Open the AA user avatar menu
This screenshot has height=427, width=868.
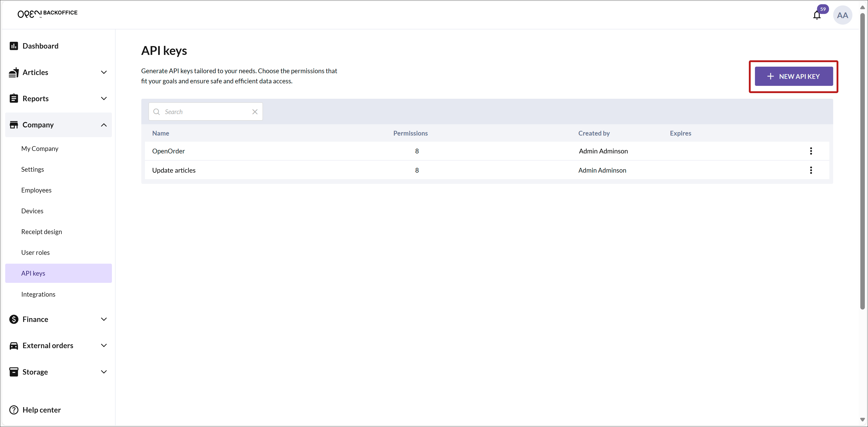(842, 15)
